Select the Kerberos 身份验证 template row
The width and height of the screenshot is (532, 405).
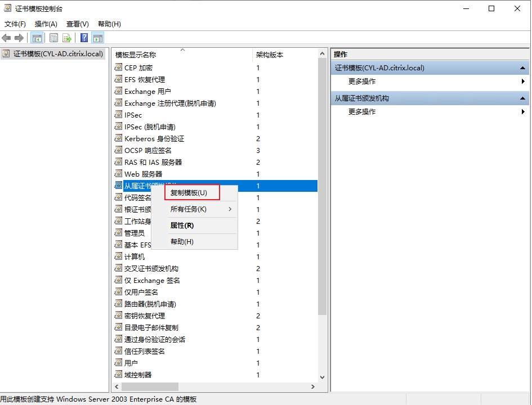coord(154,138)
